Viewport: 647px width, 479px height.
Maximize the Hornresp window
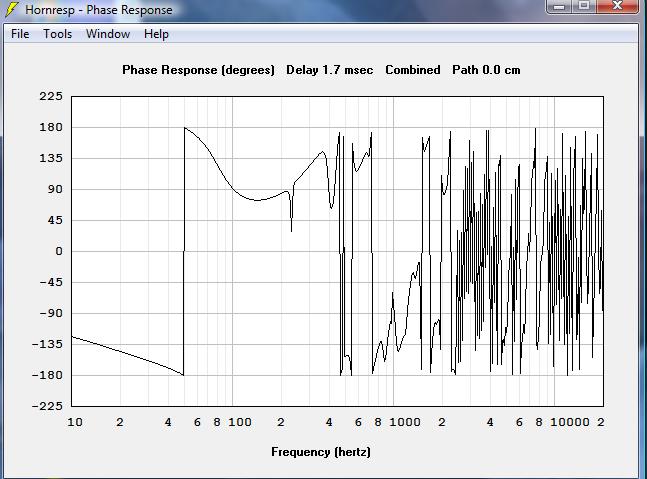[x=583, y=6]
